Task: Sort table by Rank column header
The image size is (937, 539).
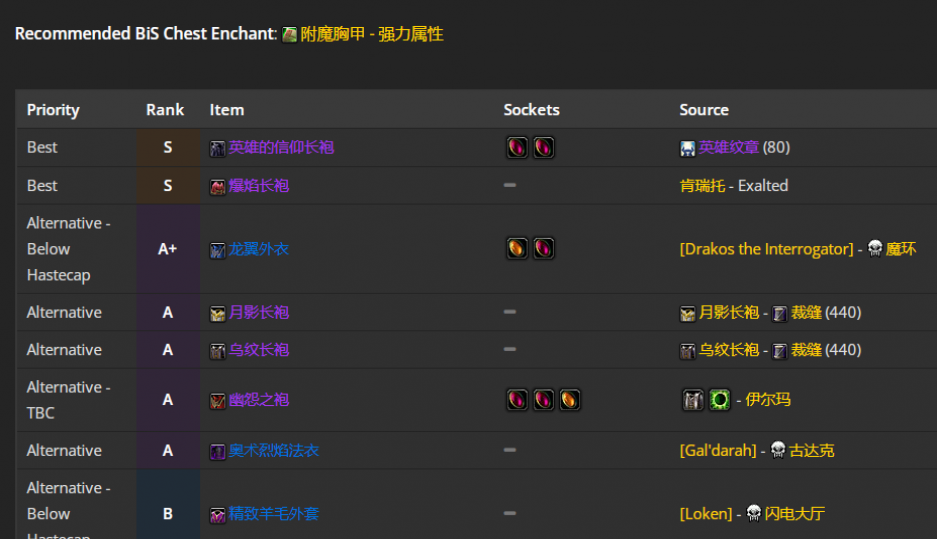Action: 165,110
